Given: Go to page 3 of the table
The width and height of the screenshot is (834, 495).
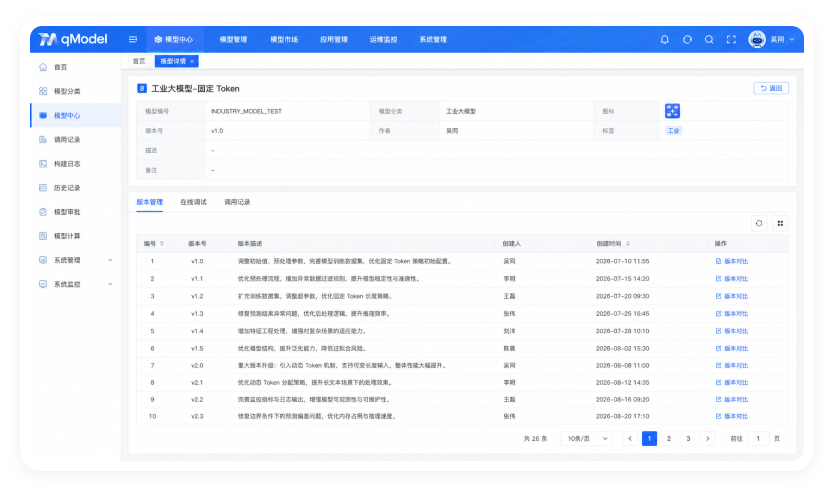Looking at the screenshot, I should point(688,439).
